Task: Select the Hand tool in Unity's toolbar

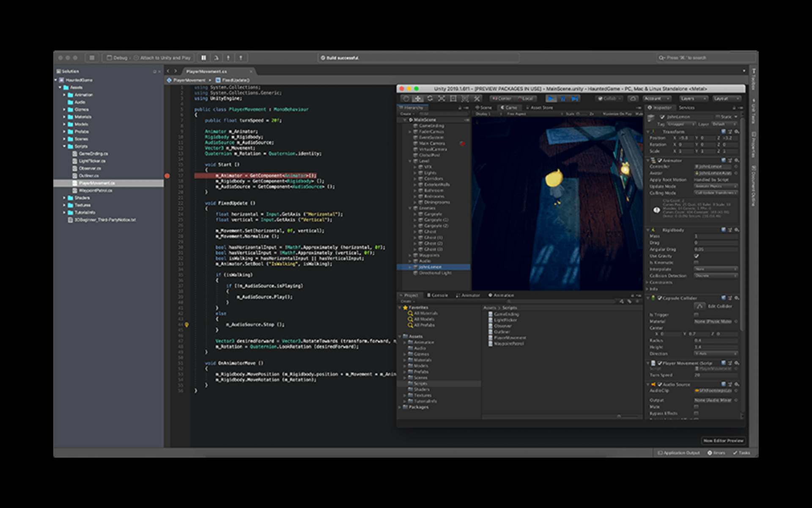Action: pyautogui.click(x=406, y=98)
